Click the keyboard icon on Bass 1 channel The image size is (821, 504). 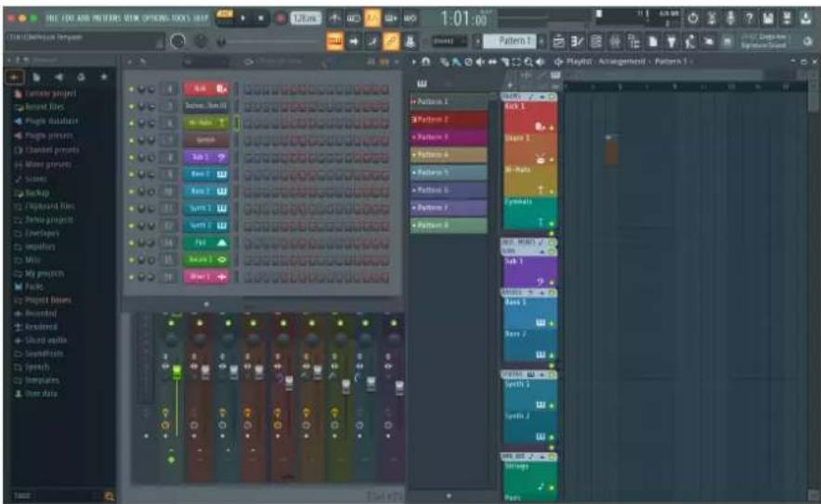coord(221,174)
